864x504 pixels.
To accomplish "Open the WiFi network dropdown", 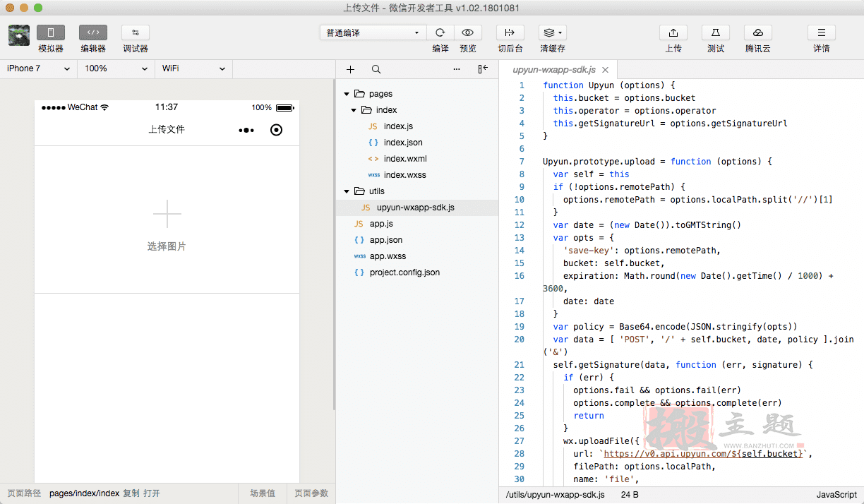I will tap(193, 68).
